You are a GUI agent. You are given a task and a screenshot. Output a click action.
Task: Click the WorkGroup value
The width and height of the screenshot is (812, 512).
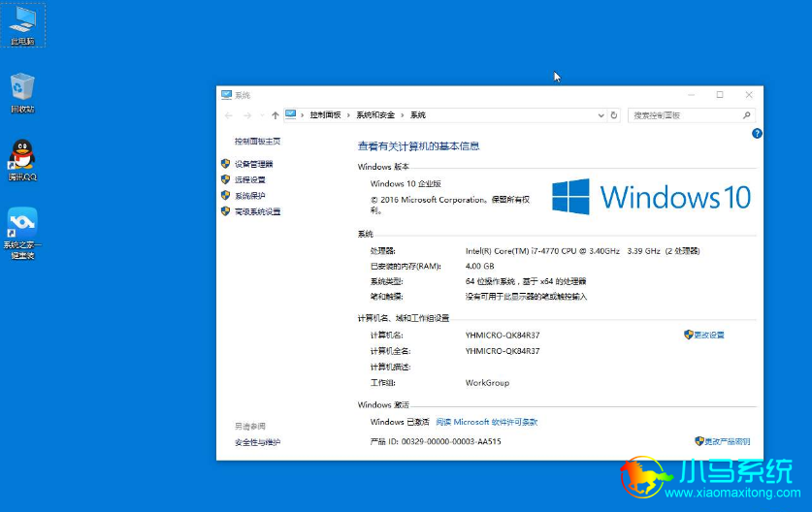(x=487, y=383)
